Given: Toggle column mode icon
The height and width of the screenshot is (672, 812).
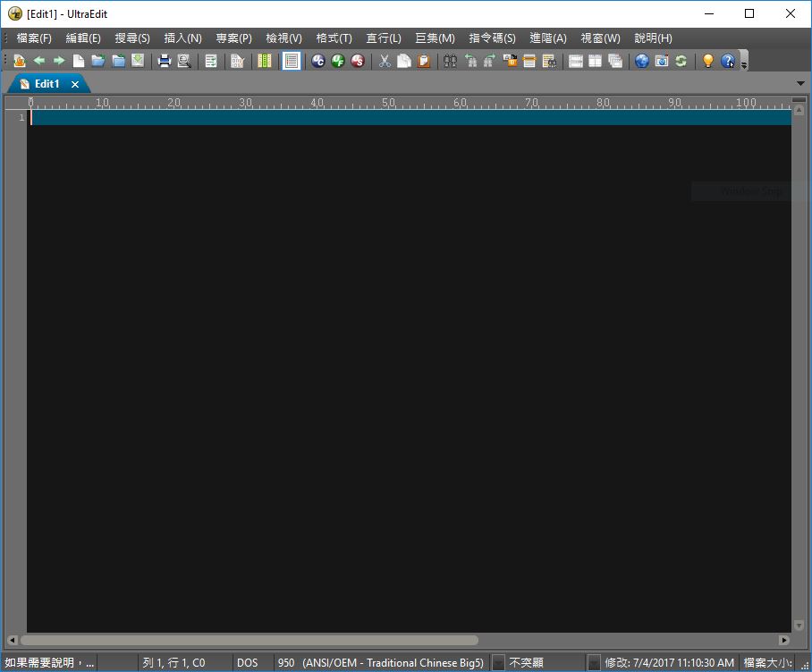Looking at the screenshot, I should (x=265, y=61).
